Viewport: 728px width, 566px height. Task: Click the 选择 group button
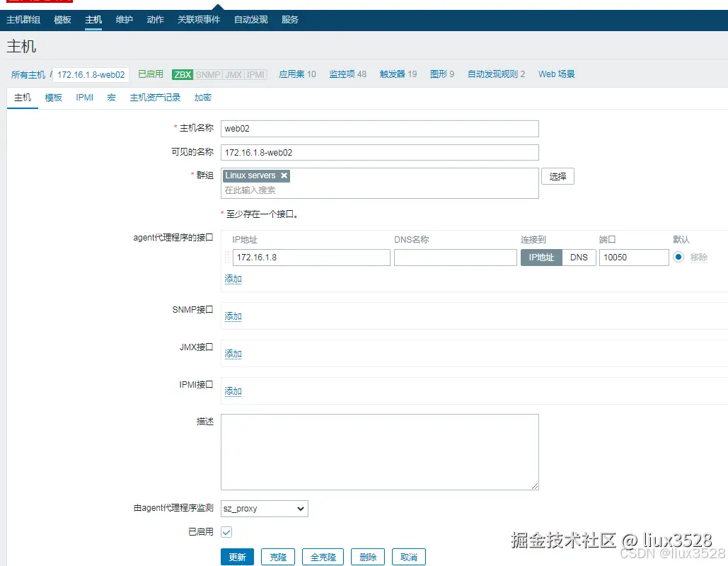click(x=557, y=176)
